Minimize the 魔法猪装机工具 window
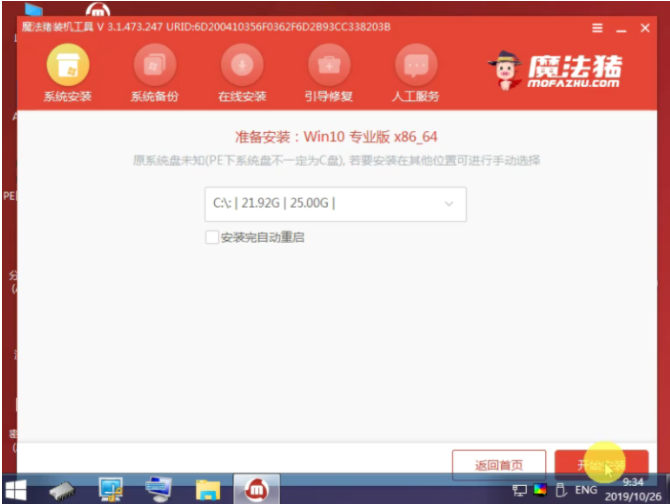Image resolution: width=670 pixels, height=504 pixels. click(623, 30)
